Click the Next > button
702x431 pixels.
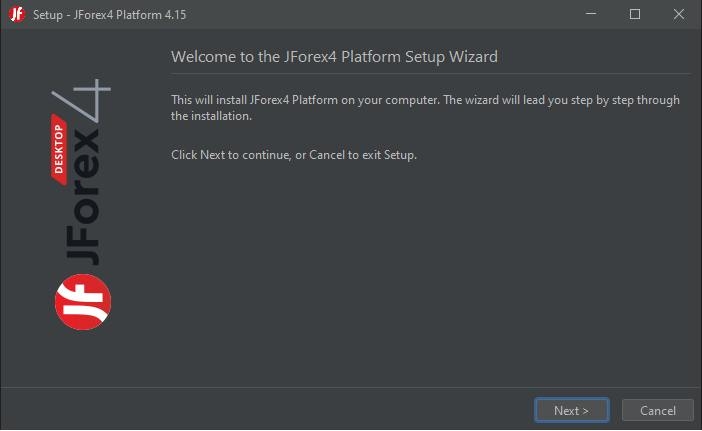(572, 410)
